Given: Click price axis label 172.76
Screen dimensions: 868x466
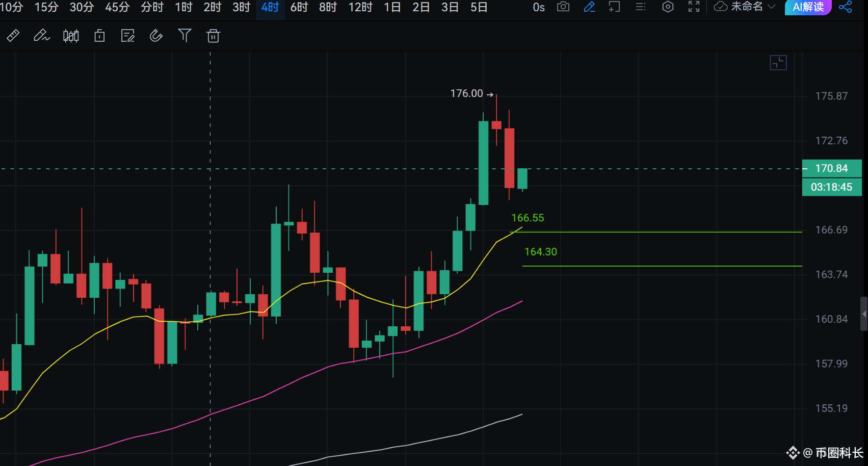Looking at the screenshot, I should [x=831, y=141].
